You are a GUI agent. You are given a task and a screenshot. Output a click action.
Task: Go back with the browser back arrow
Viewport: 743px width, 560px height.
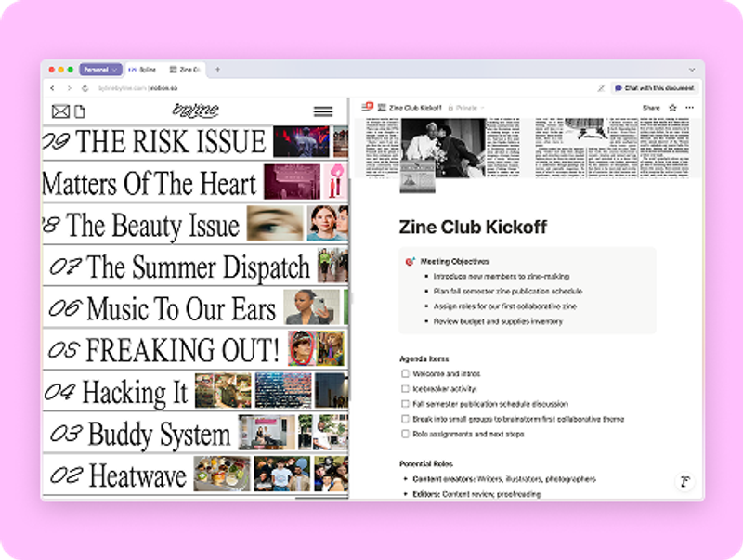[53, 88]
